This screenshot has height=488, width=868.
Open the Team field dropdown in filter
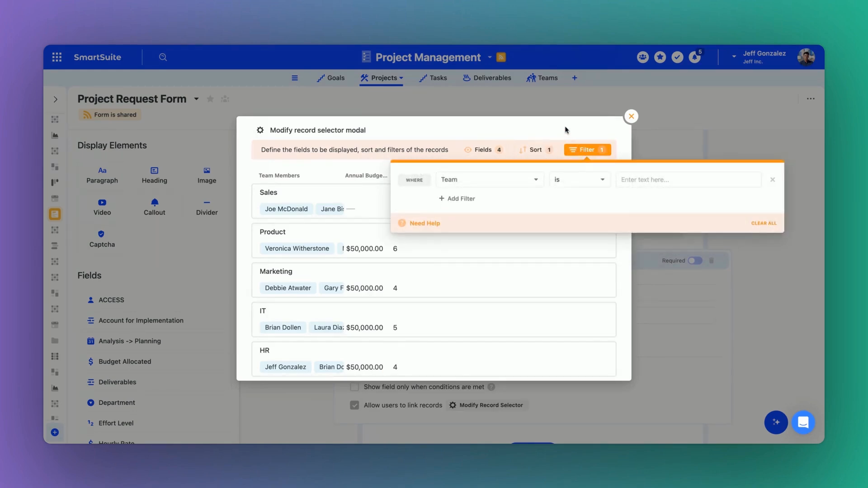490,180
